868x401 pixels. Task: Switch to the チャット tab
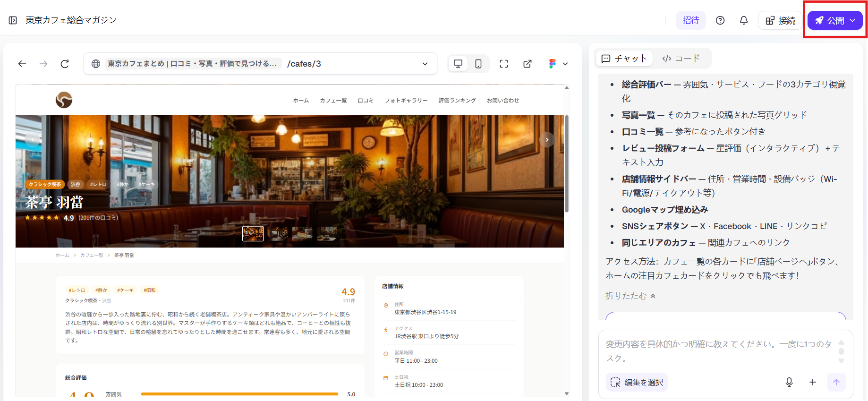[x=624, y=59]
